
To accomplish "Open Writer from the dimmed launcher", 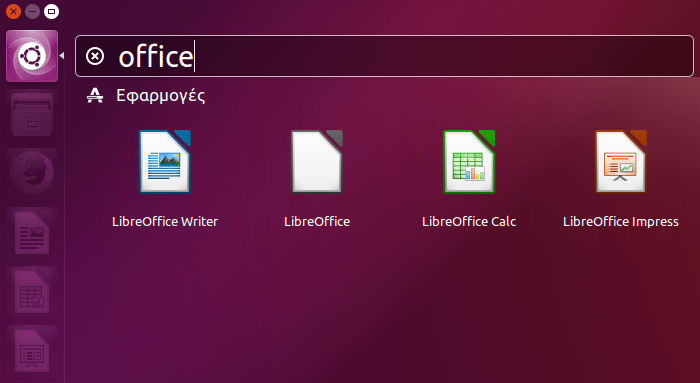I will click(32, 233).
